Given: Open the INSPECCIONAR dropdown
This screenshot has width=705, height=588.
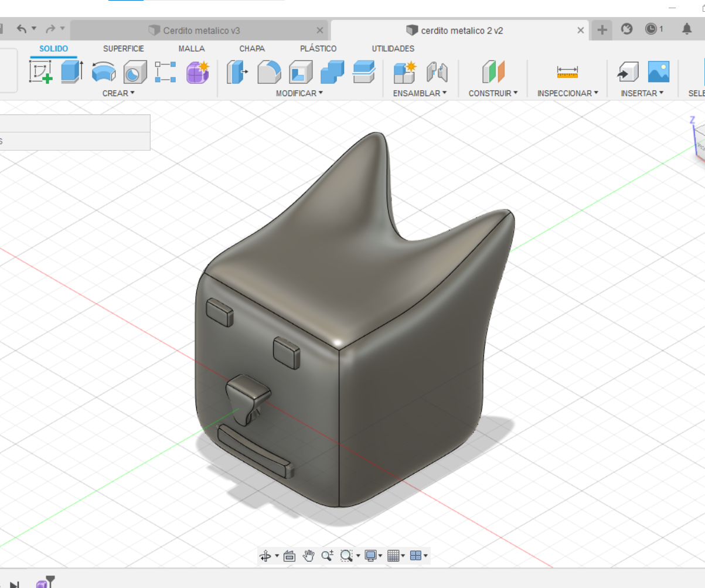Looking at the screenshot, I should [567, 93].
